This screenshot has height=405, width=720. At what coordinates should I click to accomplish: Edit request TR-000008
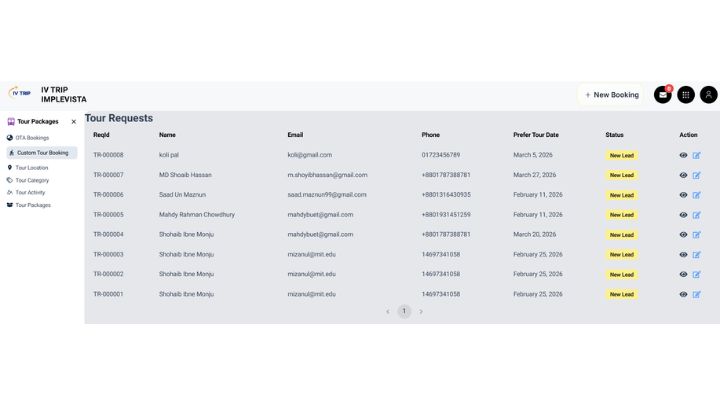[697, 156]
